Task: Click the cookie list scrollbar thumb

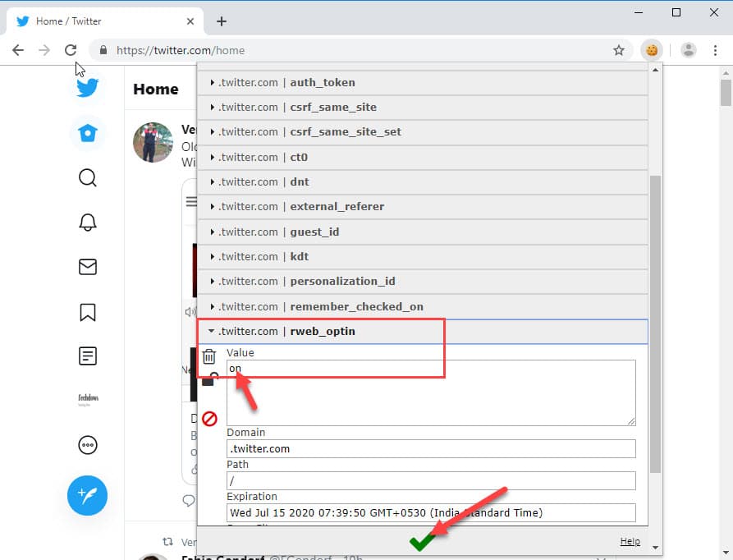Action: 655,324
